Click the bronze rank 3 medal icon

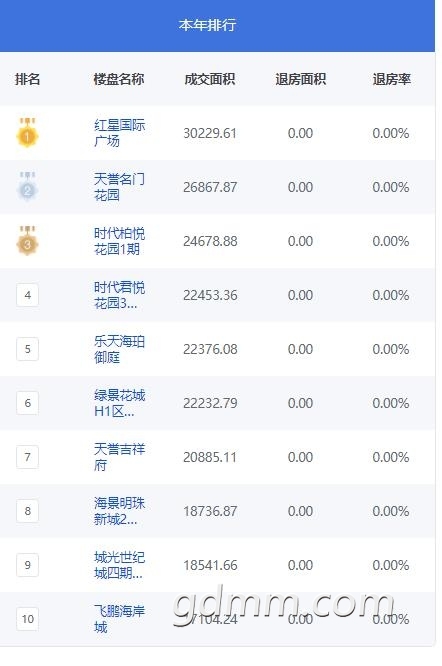coord(28,241)
